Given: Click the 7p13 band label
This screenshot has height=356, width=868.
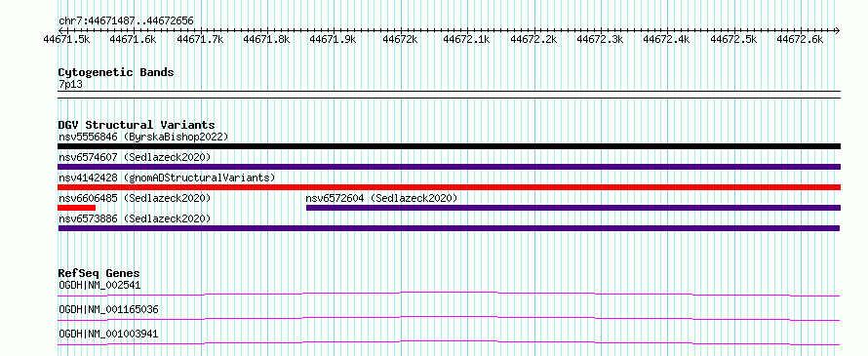Looking at the screenshot, I should pos(70,85).
